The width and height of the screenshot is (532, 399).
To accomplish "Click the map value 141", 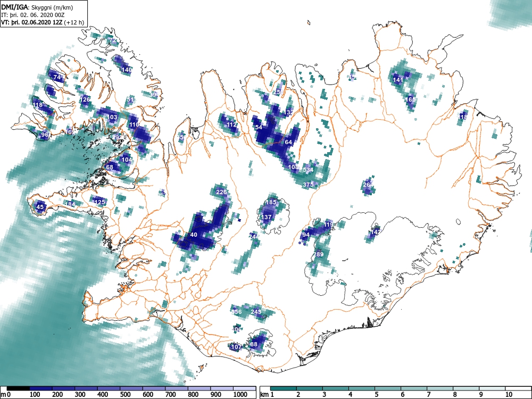I will tap(398, 80).
